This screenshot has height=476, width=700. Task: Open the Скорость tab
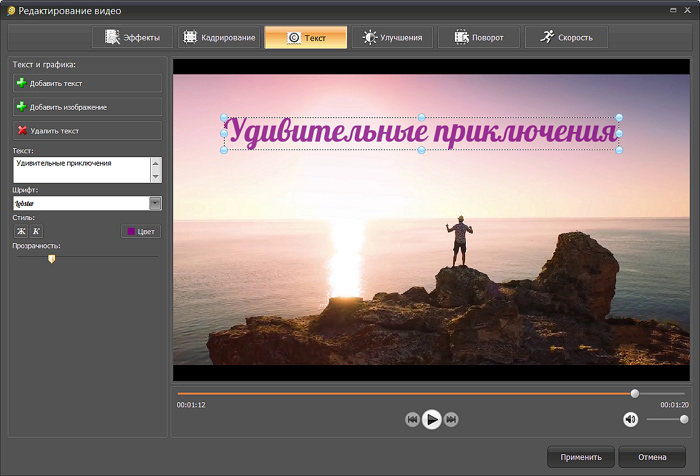[566, 37]
